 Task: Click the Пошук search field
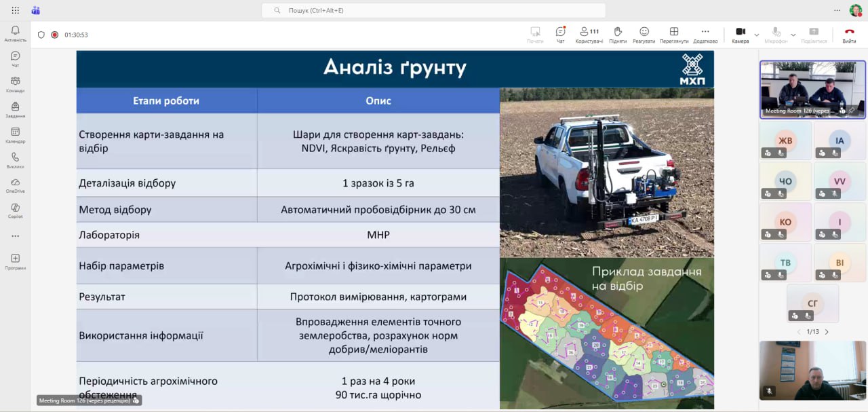pyautogui.click(x=434, y=11)
